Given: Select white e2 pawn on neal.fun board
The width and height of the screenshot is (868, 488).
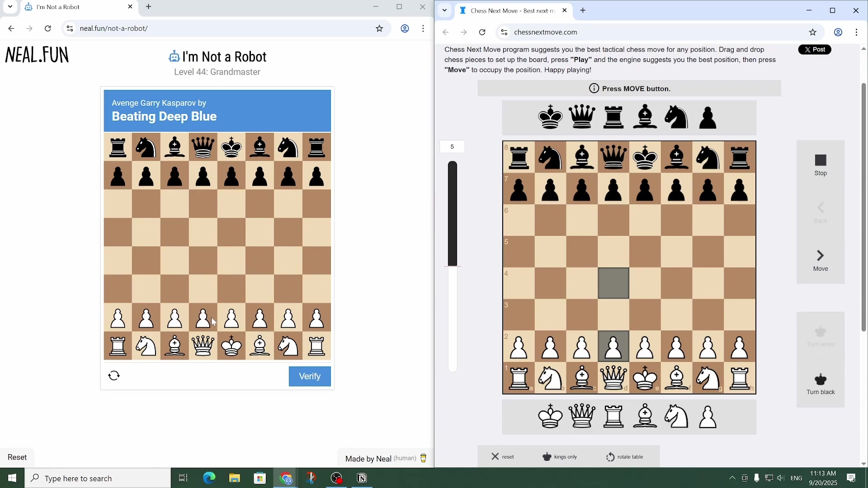Looking at the screenshot, I should [x=231, y=319].
